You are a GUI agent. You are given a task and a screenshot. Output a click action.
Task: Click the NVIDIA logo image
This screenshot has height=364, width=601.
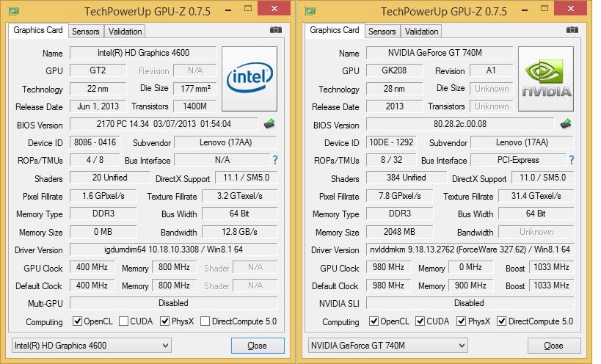pos(546,79)
